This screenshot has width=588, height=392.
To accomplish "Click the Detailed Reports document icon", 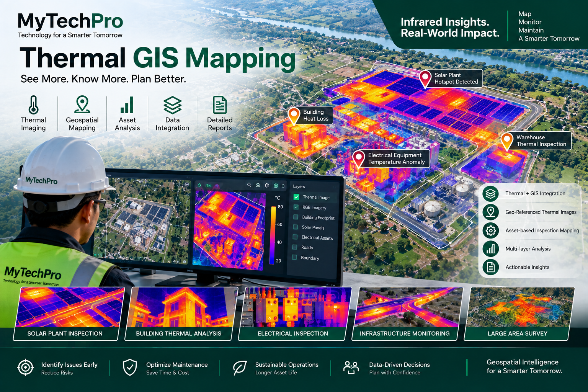I will [220, 105].
